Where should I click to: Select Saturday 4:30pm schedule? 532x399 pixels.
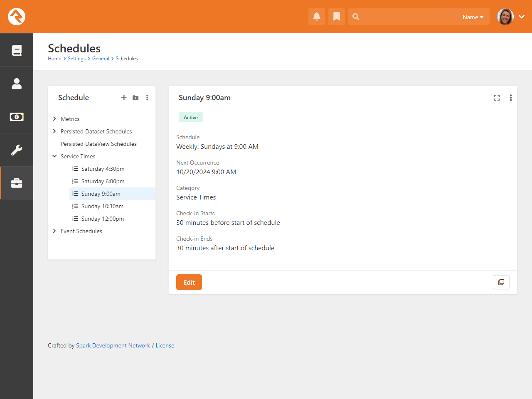tap(103, 169)
